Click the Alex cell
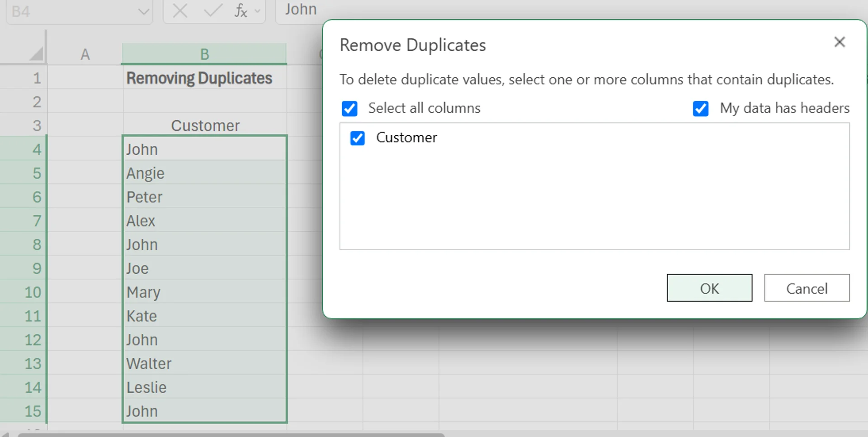Viewport: 868px width, 437px height. (204, 221)
